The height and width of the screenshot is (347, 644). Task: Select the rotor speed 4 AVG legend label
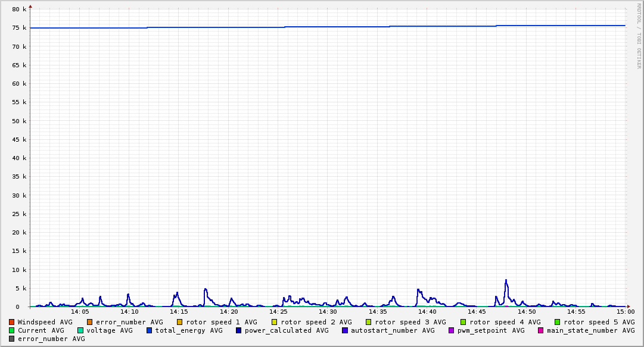505,322
